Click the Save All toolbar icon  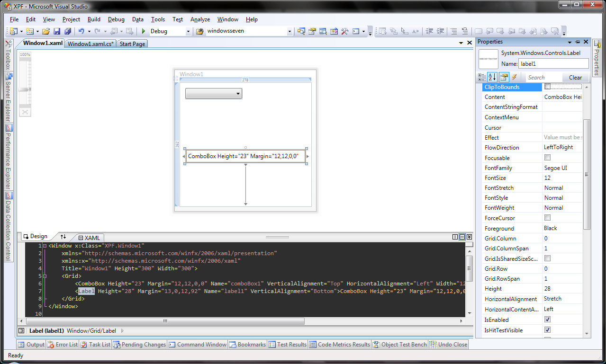tap(67, 31)
